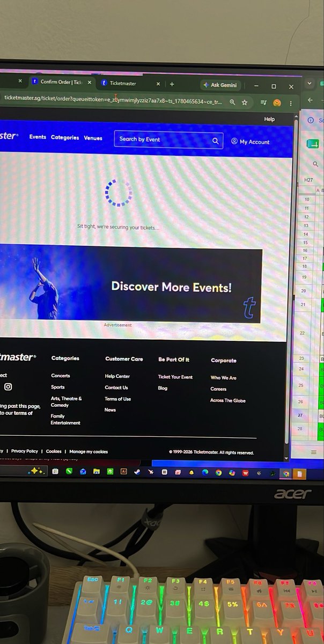The height and width of the screenshot is (644, 324).
Task: Open File Explorer folder icon in taskbar
Action: (x=97, y=472)
